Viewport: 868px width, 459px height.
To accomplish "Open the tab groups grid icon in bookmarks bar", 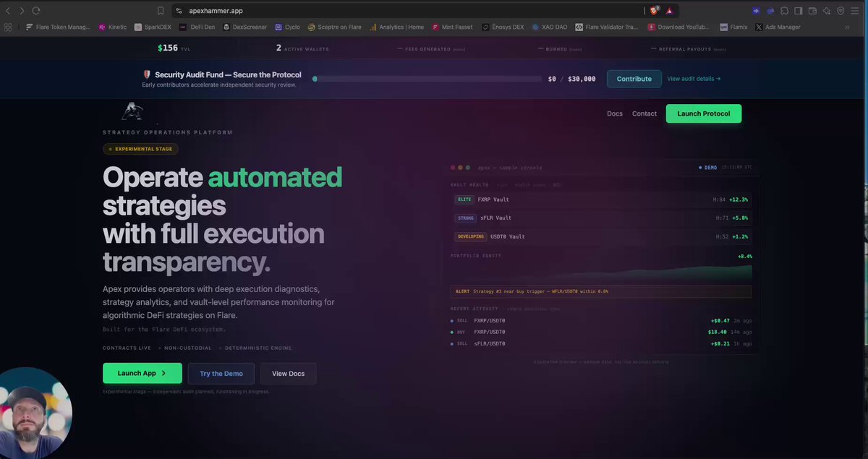I will coord(9,27).
